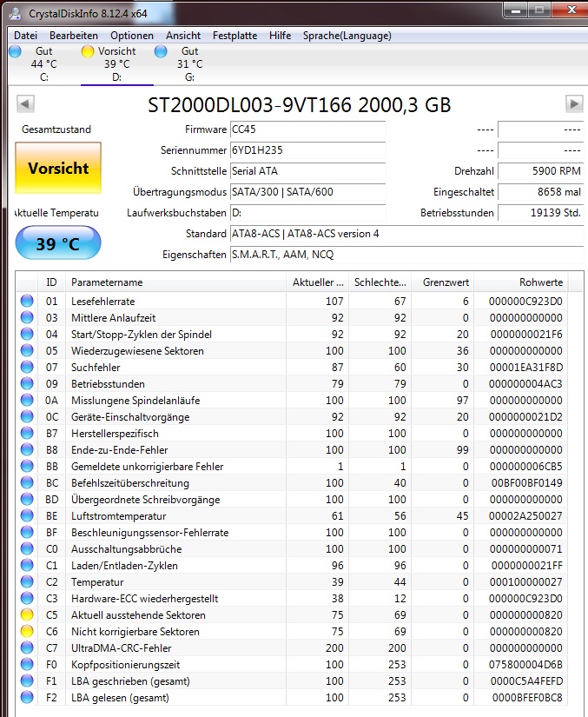Screen dimensions: 588x717
Task: Click the Drehzahl value 5900 RPM
Action: pyautogui.click(x=540, y=171)
